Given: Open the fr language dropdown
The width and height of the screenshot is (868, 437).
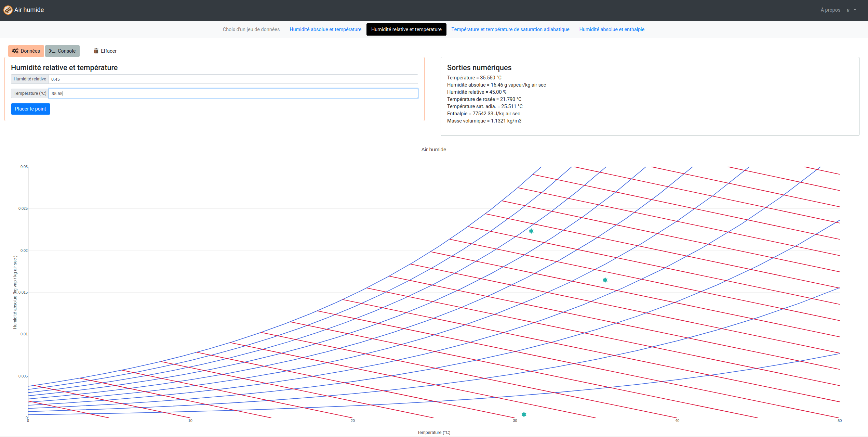Looking at the screenshot, I should coord(851,10).
